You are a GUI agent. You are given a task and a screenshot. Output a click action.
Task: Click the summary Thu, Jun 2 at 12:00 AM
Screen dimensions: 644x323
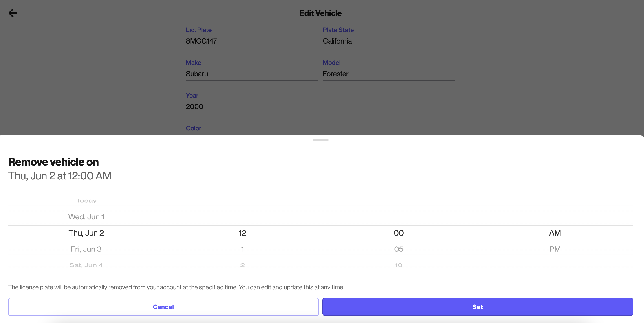point(60,176)
